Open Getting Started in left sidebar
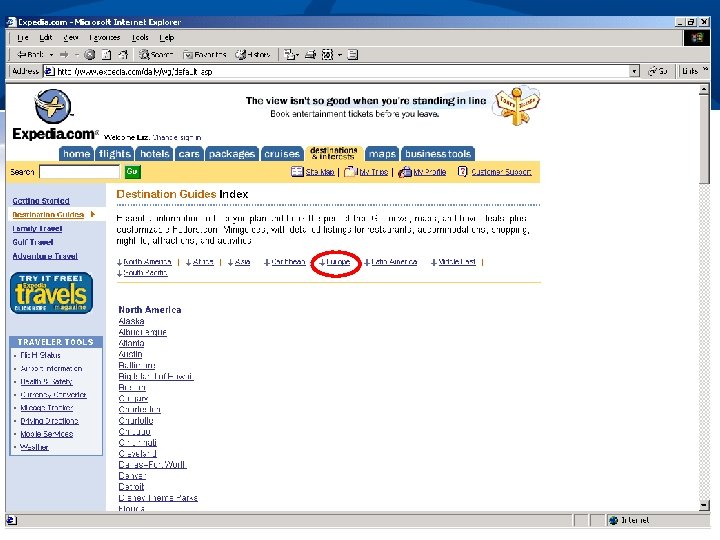Screen dimensions: 720x540 (41, 201)
